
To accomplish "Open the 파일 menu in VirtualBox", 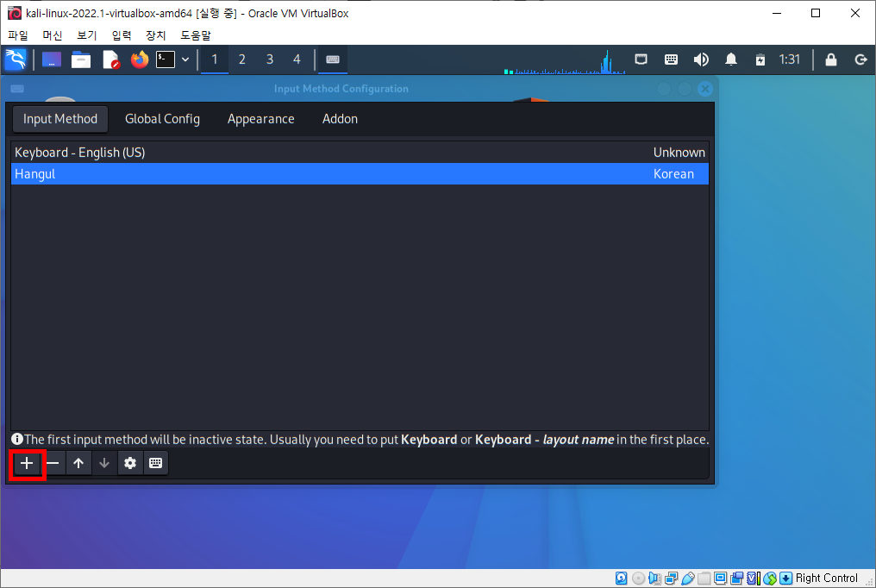I will pyautogui.click(x=18, y=35).
